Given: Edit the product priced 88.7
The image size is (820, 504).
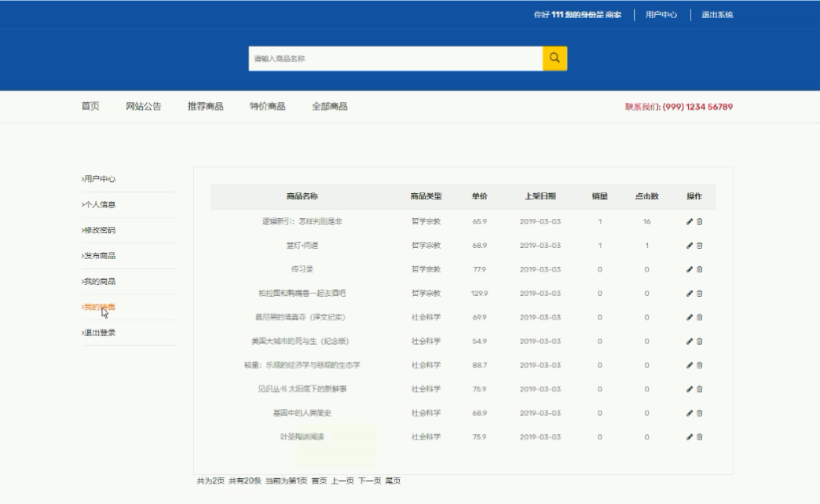Looking at the screenshot, I should (690, 366).
